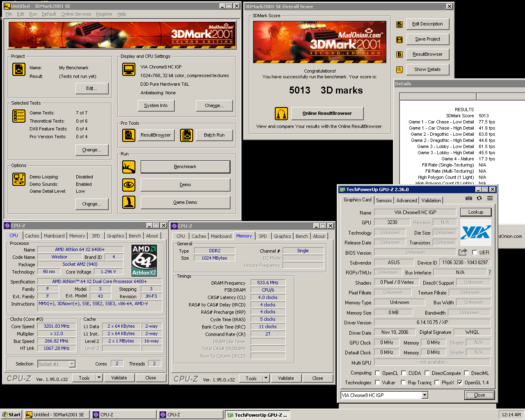Click the Game Demo joystick icon

(129, 202)
